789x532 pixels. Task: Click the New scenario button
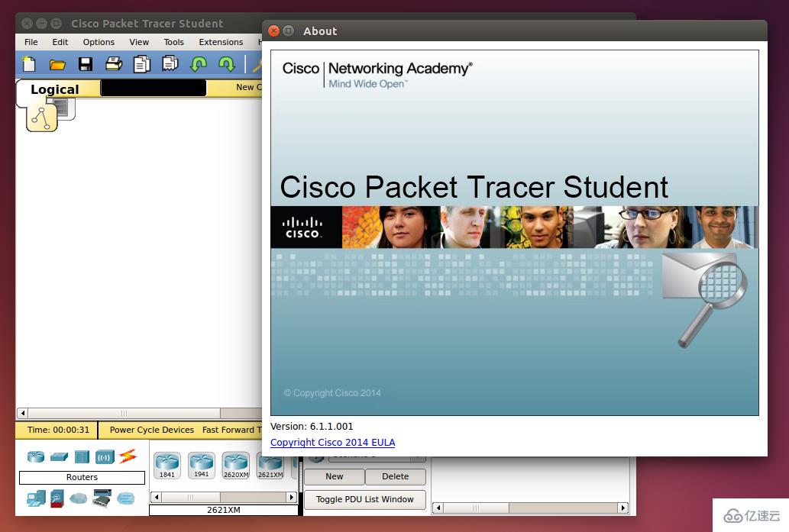334,476
